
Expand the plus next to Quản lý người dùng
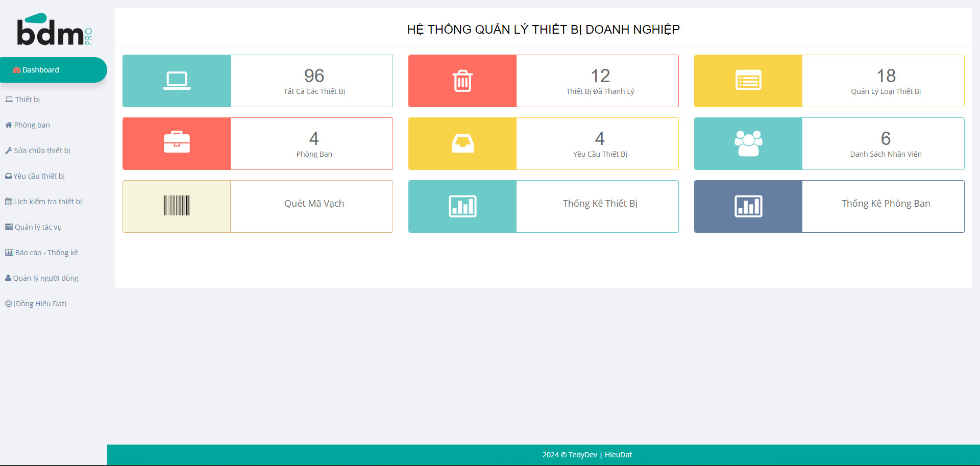point(97,278)
